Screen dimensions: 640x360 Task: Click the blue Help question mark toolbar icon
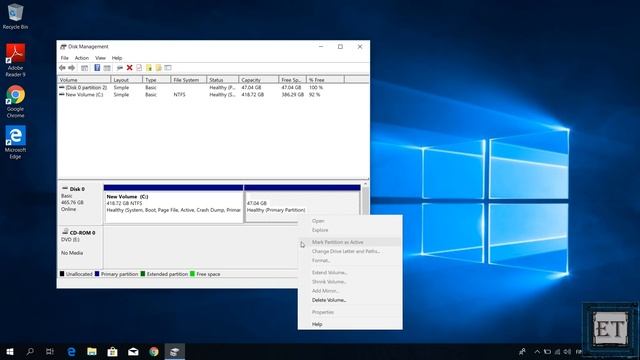point(97,68)
